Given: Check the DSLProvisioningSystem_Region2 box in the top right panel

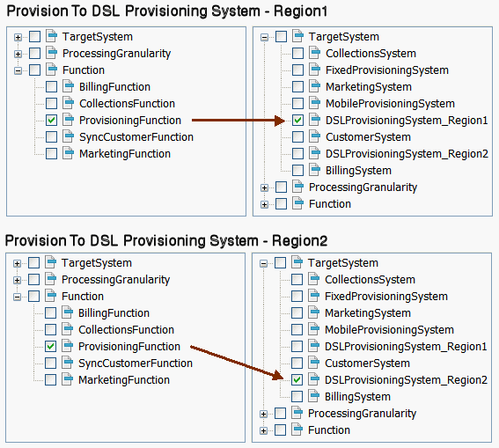Looking at the screenshot, I should pos(297,154).
